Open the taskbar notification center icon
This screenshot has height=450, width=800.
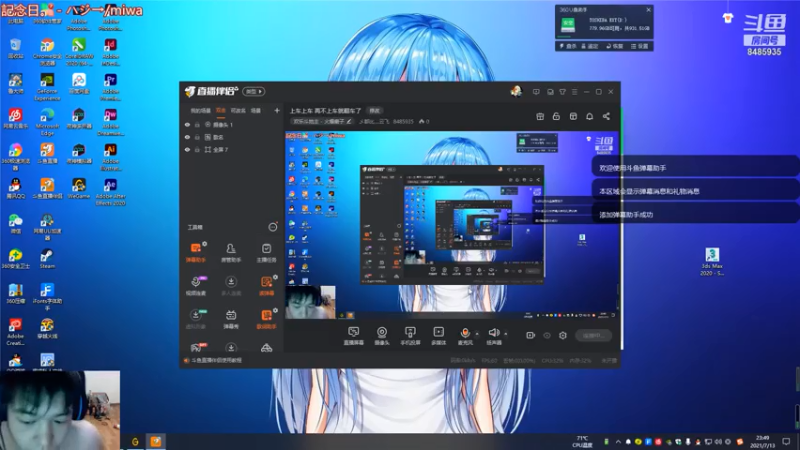[x=786, y=441]
